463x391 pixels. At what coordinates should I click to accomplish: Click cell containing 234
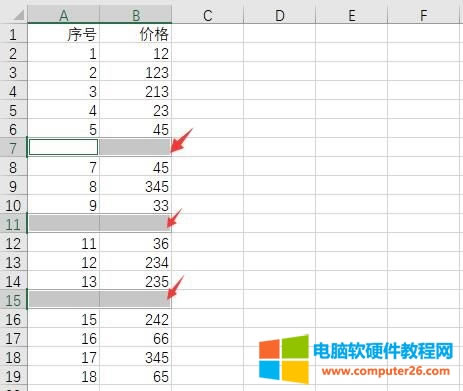(x=136, y=262)
